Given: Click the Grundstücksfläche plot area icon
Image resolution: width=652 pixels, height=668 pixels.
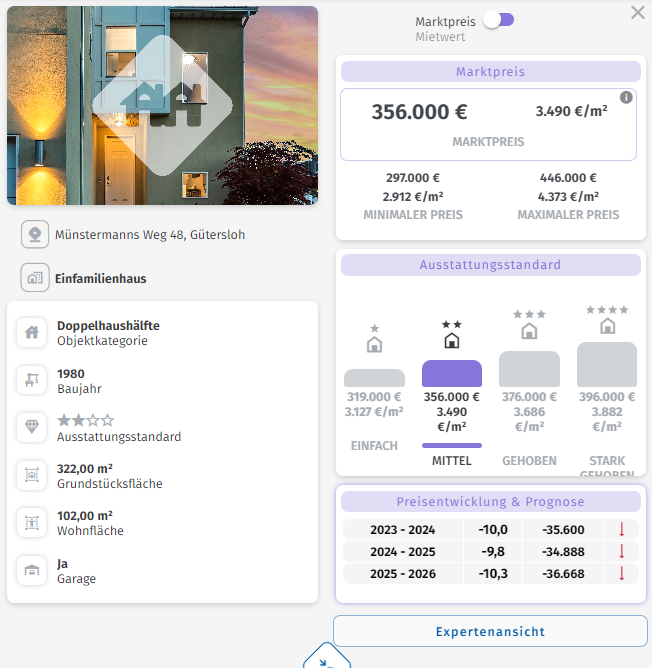Looking at the screenshot, I should click(32, 475).
